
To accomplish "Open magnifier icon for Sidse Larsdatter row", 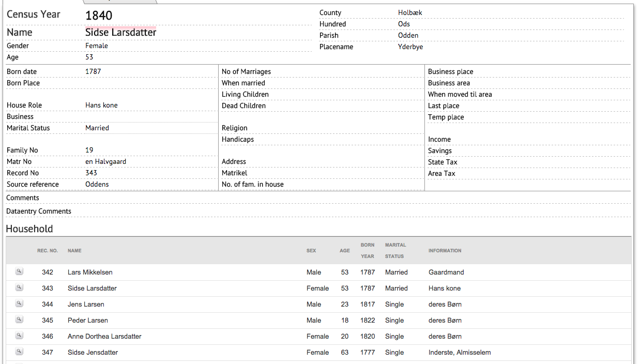I will pos(19,287).
